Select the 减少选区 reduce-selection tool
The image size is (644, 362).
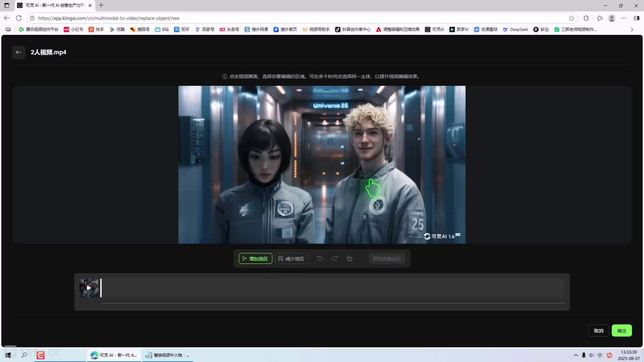pyautogui.click(x=291, y=258)
